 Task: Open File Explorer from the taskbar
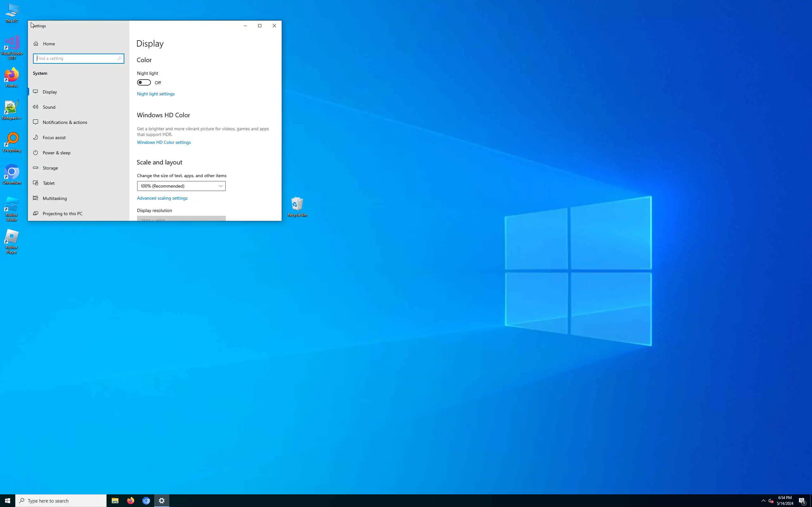click(x=115, y=501)
